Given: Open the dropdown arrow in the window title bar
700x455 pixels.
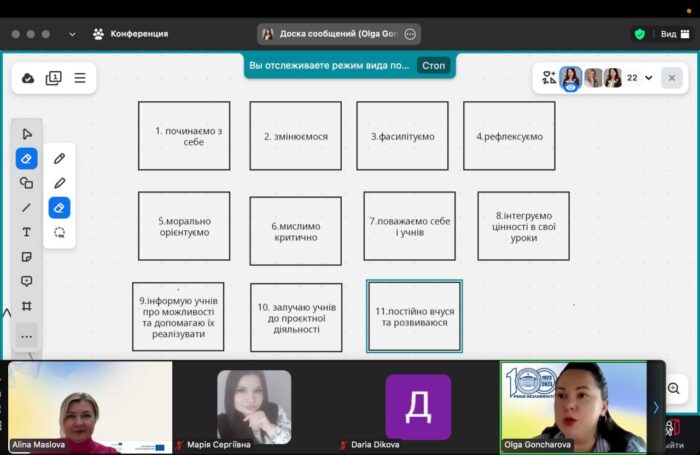Looking at the screenshot, I should pyautogui.click(x=72, y=34).
